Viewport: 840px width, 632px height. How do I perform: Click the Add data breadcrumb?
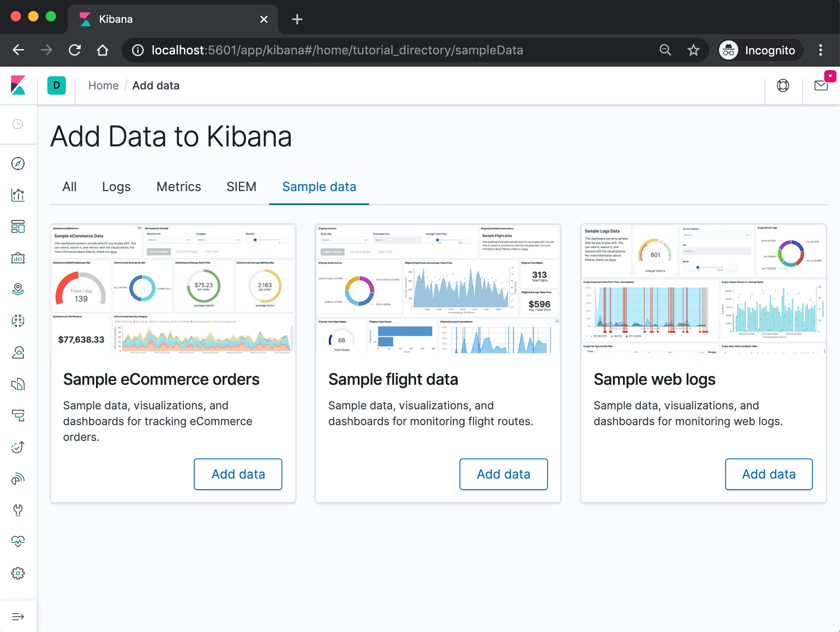pos(156,85)
